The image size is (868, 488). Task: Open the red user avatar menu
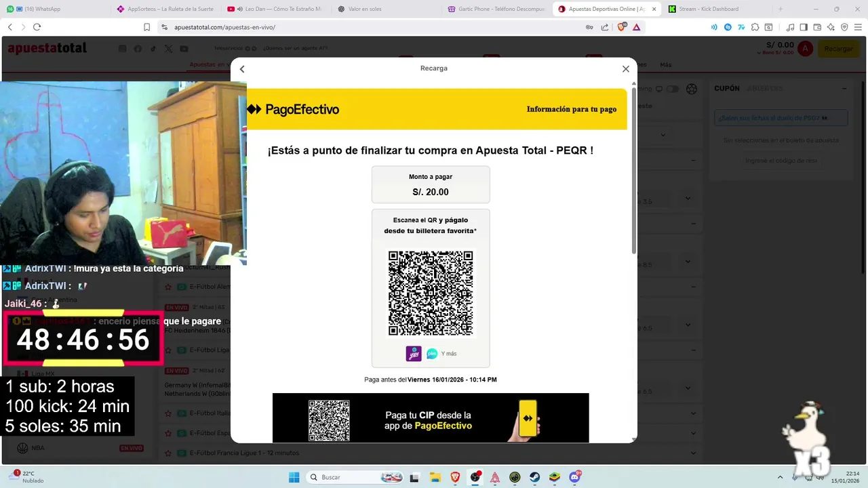coord(805,49)
